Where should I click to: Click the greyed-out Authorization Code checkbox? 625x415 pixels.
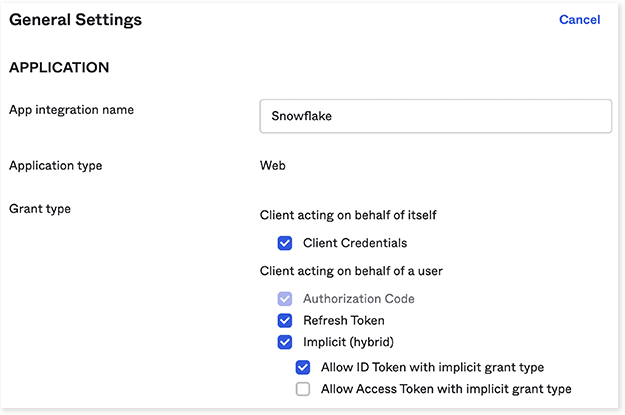pyautogui.click(x=285, y=299)
